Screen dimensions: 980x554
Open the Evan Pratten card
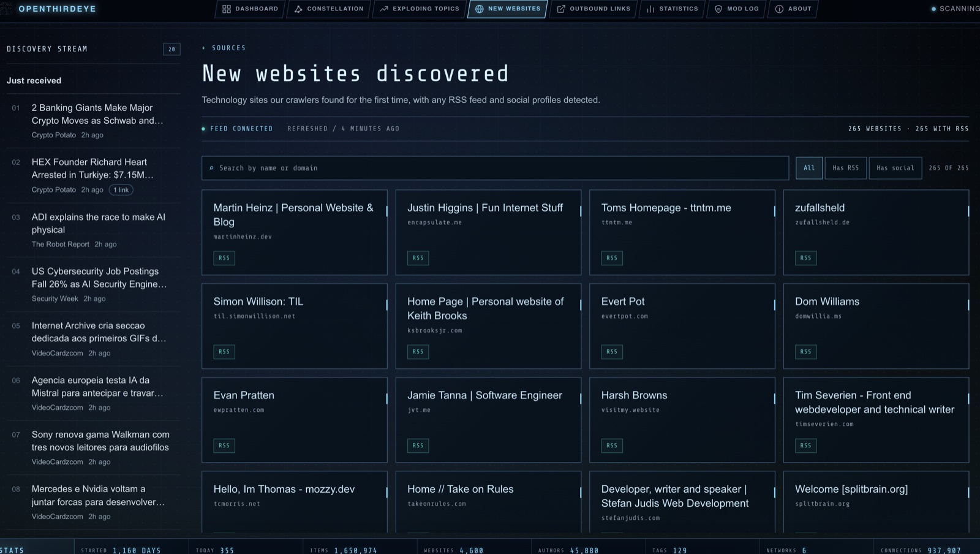pyautogui.click(x=295, y=420)
